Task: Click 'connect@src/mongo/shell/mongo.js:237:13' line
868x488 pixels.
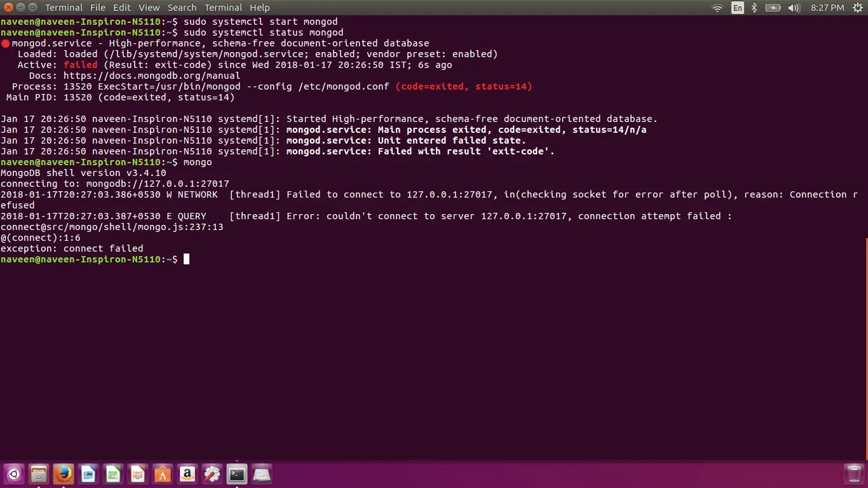Action: pyautogui.click(x=112, y=227)
